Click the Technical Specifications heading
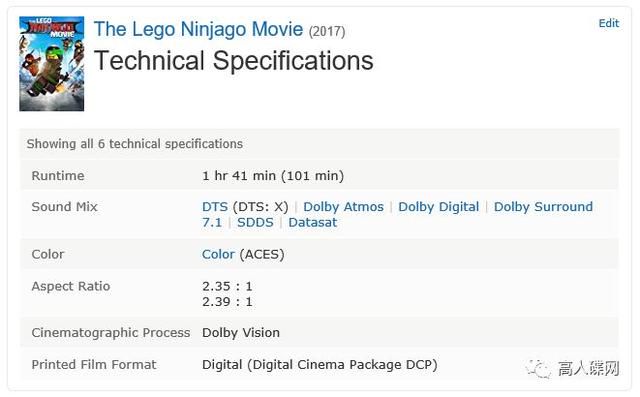This screenshot has width=640, height=397. tap(233, 61)
